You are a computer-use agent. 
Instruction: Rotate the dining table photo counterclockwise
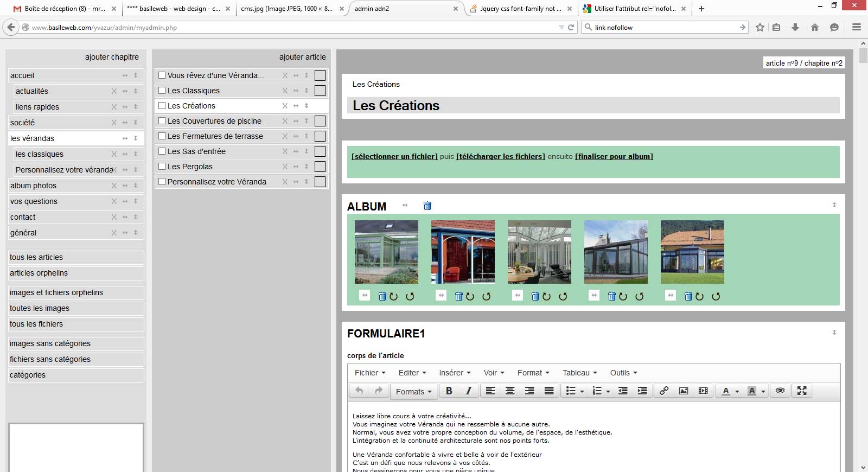[563, 296]
